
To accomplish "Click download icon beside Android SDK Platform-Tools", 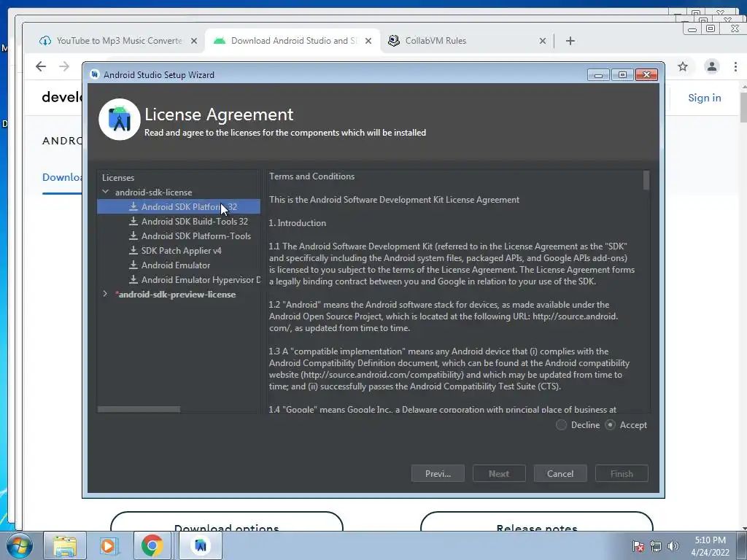I will coord(133,236).
